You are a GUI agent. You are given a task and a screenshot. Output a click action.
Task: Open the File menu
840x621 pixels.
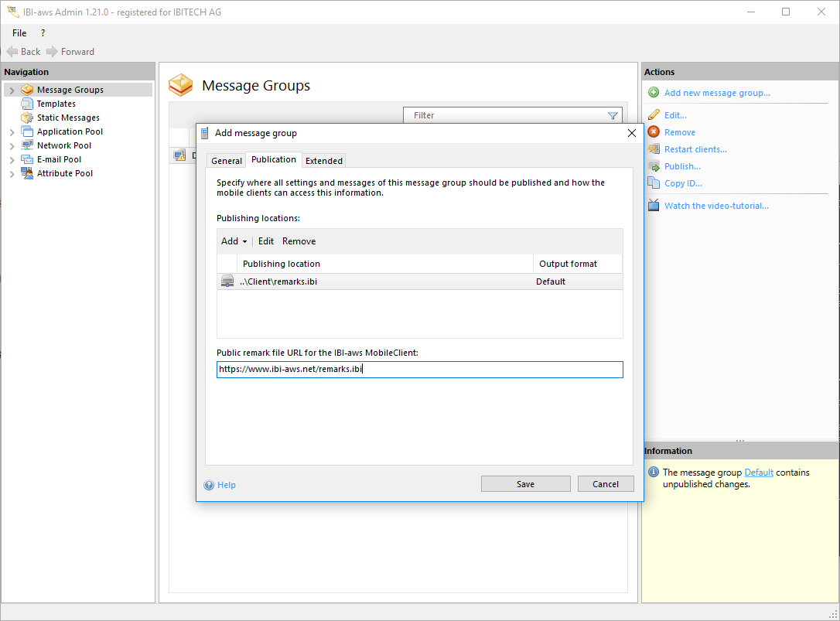[19, 33]
